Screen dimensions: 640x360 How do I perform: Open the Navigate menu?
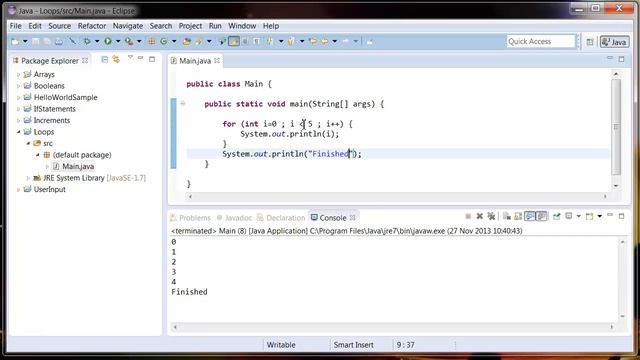pyautogui.click(x=128, y=26)
